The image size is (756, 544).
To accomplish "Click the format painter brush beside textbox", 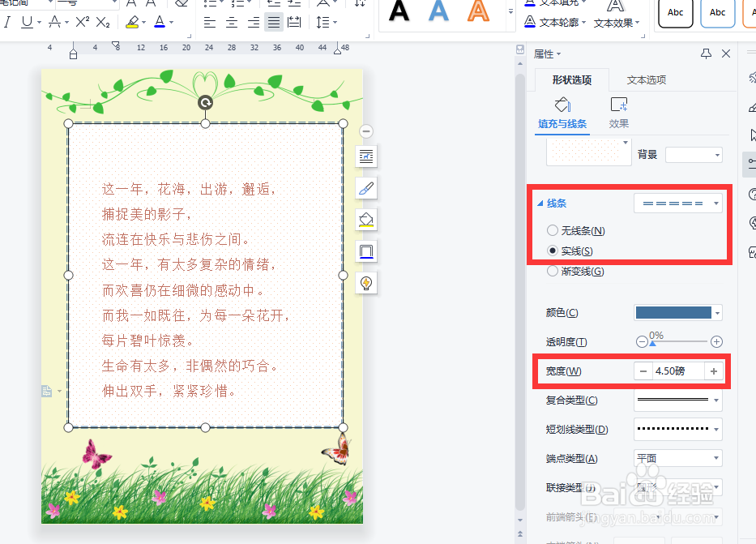I will [x=366, y=188].
